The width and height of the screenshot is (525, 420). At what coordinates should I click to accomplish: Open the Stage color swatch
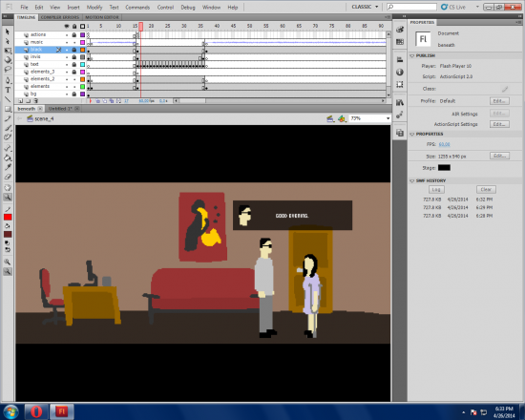(444, 168)
